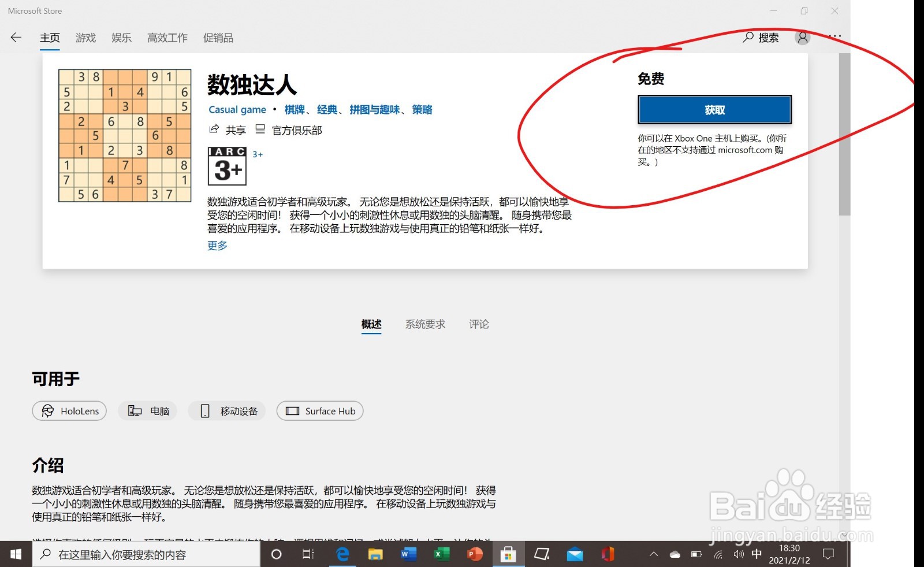Open the screen snip taskbar icon

coord(542,554)
